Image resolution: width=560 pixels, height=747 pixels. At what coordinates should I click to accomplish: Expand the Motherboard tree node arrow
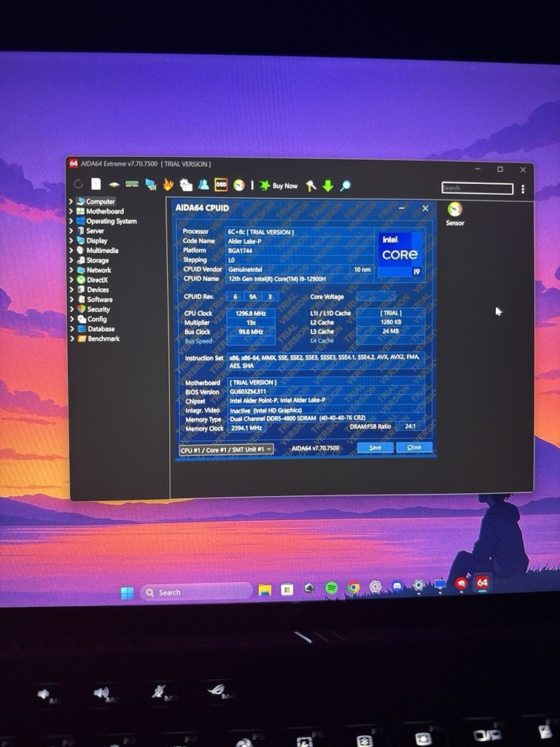coord(71,211)
